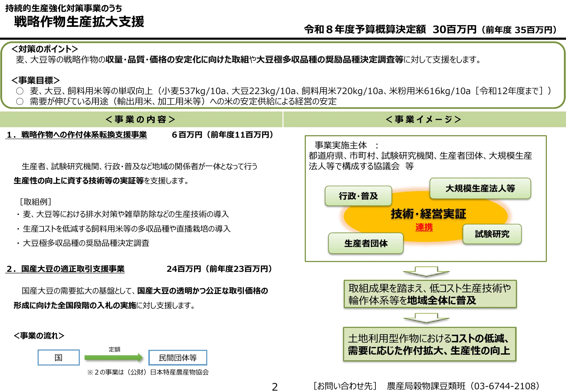Select the bullet about 排水対策や雑草防除
This screenshot has width=566, height=392.
pyautogui.click(x=122, y=214)
